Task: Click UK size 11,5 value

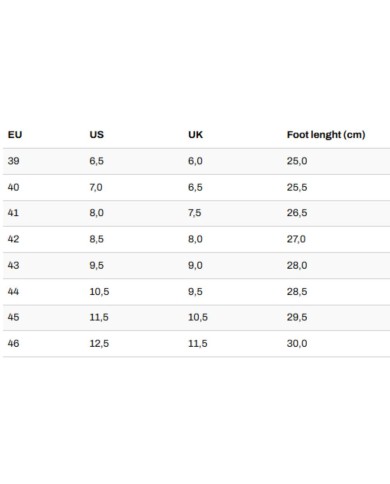Action: [x=198, y=343]
